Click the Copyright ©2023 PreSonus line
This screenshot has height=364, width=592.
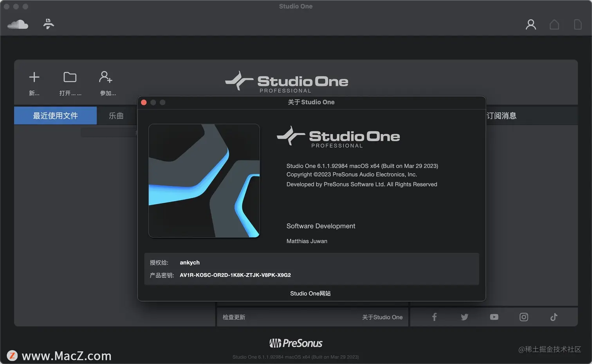(x=352, y=175)
